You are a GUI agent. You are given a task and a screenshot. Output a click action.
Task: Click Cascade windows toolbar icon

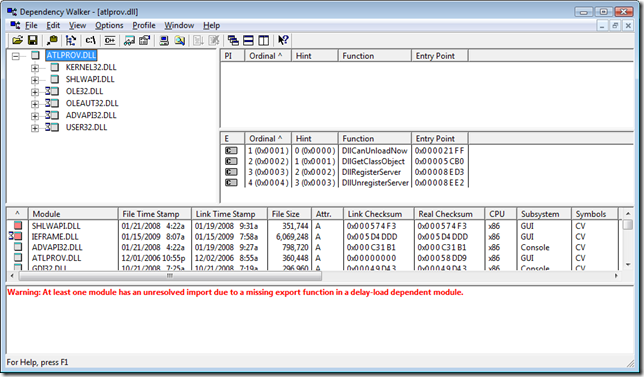233,40
